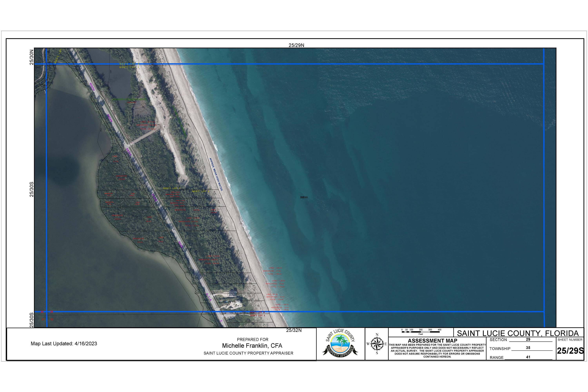Screen dimensions: 588x392
Task: Click the 25/29N adjacent sheet label
Action: 296,45
